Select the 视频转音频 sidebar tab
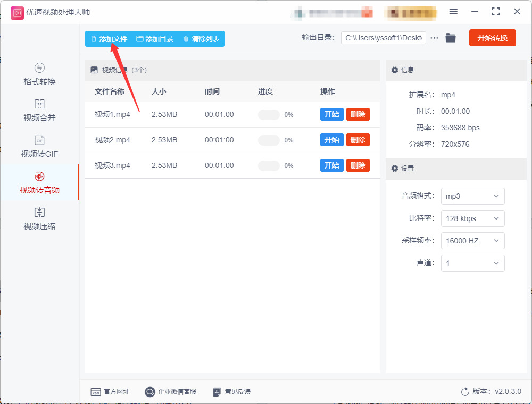Screen dimensions: 532x404 (x=39, y=182)
